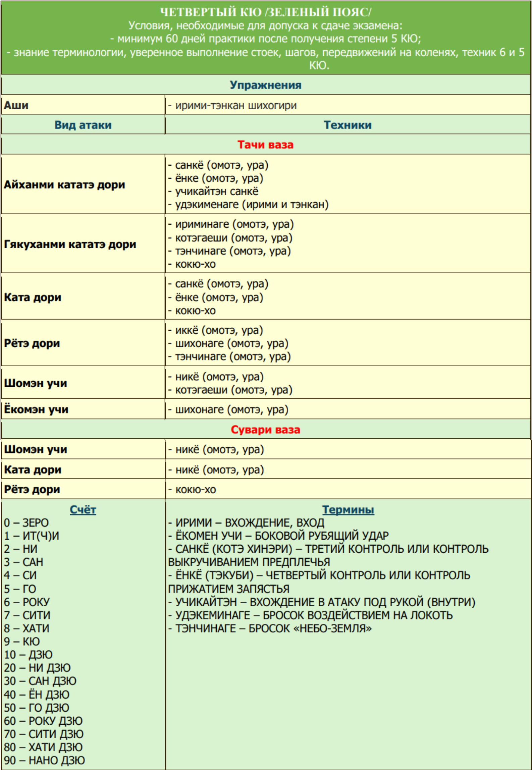Click the underlined Счёт heading
Screen dimensions: 532x770
pos(83,509)
